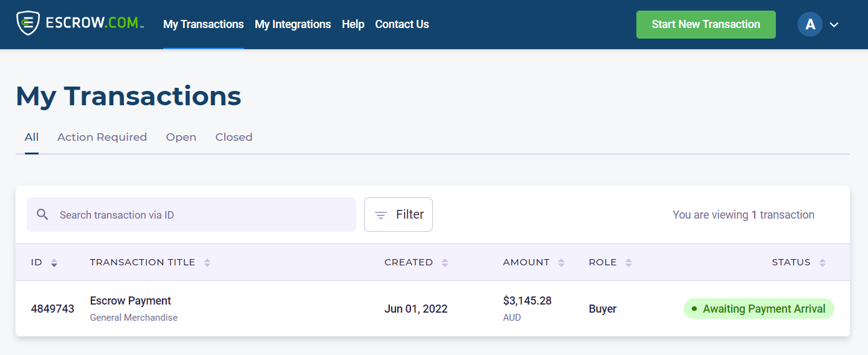View the Closed transactions tab
868x355 pixels.
coord(234,137)
